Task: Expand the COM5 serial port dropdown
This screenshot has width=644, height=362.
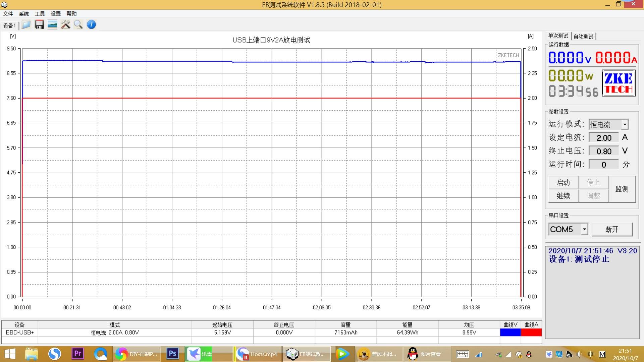Action: point(585,229)
